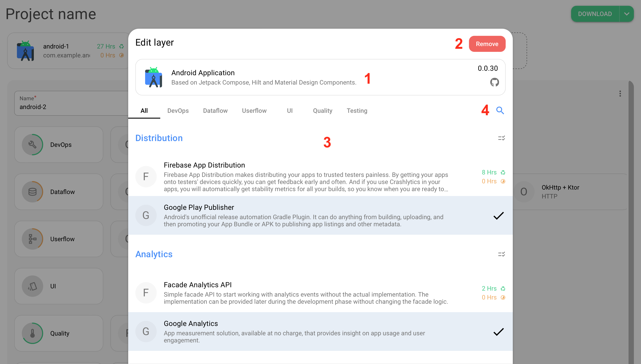Click the Firebase 0 Hrs orange timer icon

(503, 181)
